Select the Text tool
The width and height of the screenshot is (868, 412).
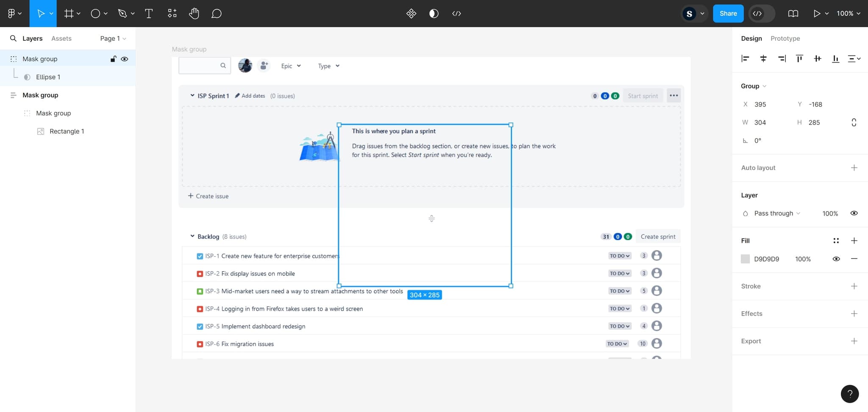149,14
